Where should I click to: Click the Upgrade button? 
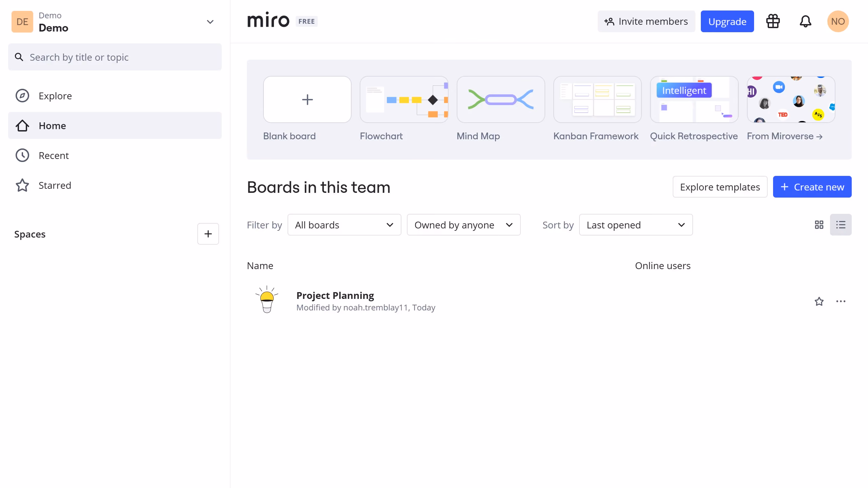click(x=727, y=21)
